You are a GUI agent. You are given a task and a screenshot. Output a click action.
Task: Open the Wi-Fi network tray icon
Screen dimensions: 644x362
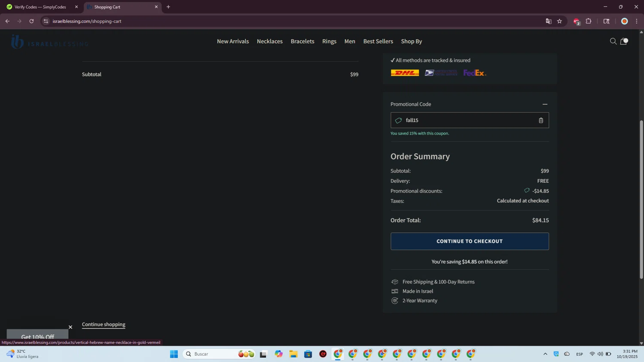592,354
